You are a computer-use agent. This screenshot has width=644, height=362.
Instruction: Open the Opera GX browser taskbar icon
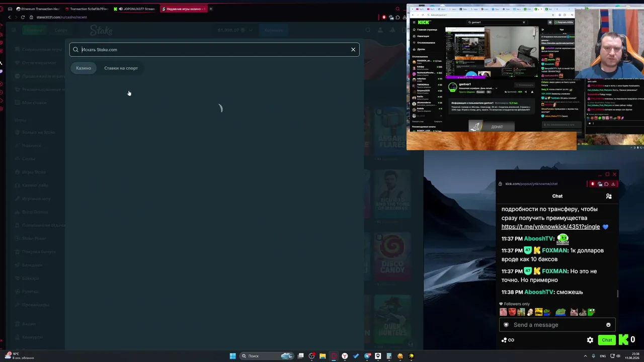coord(334,356)
